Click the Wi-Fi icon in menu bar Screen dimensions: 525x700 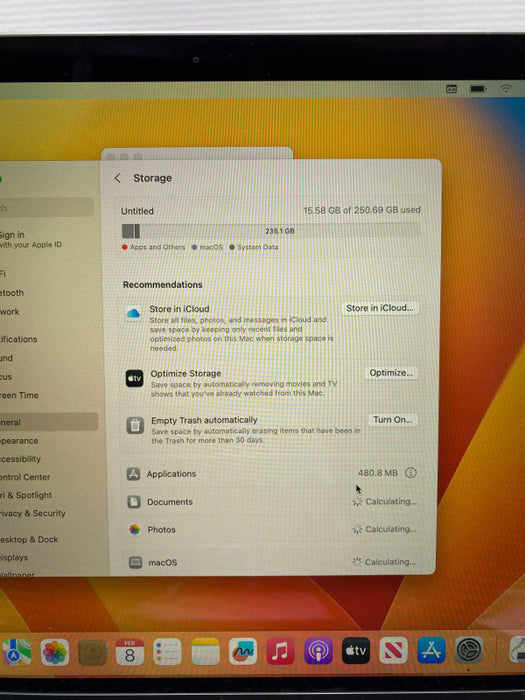[506, 89]
